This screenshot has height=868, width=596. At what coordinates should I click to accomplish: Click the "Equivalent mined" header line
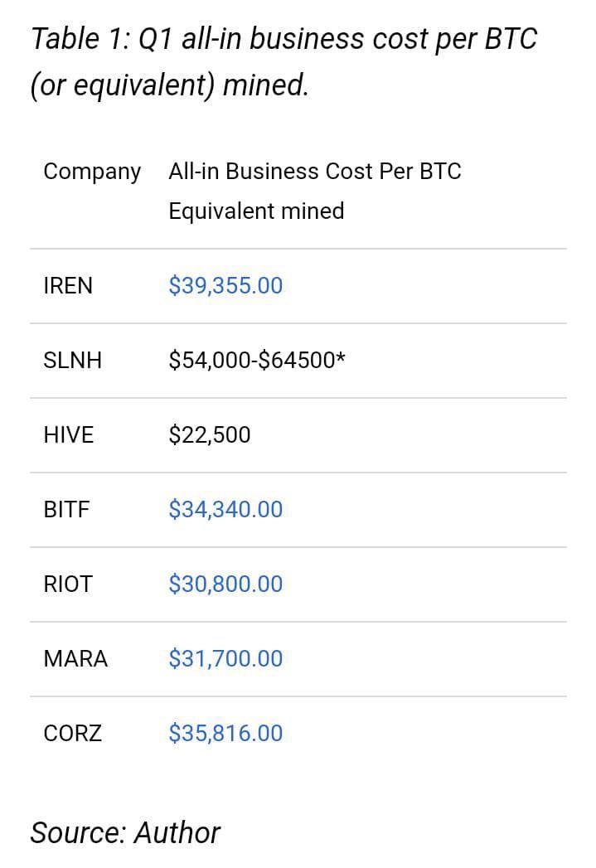tap(256, 211)
